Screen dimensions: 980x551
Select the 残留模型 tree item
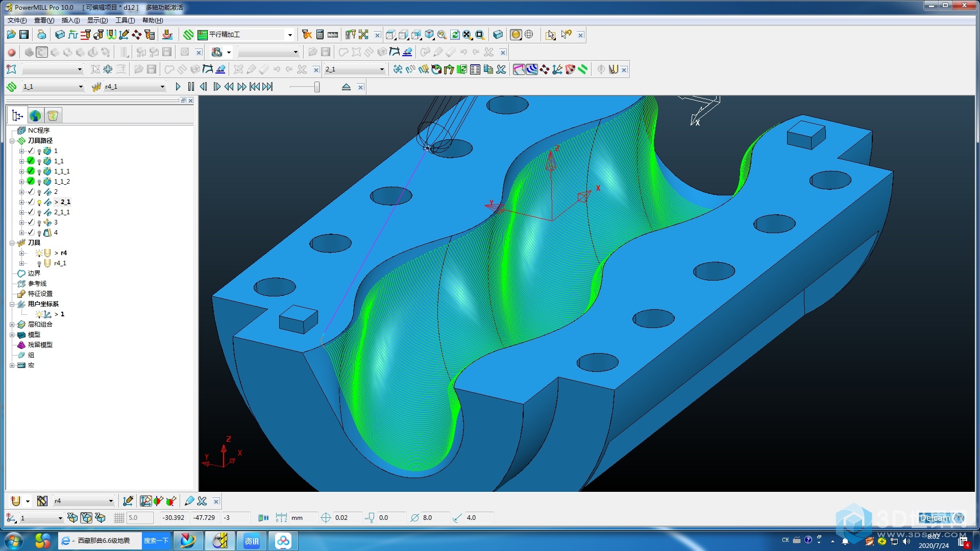point(40,345)
